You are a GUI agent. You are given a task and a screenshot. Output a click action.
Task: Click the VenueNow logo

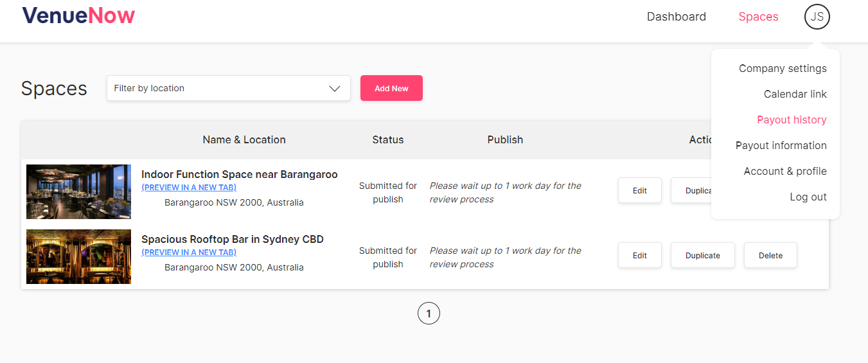78,15
